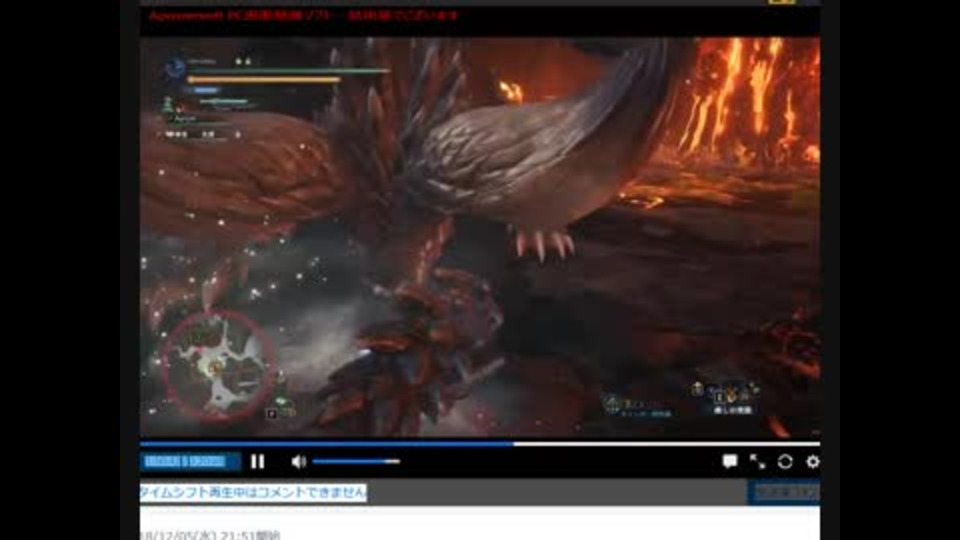
Task: Reload the player with refresh icon
Action: (785, 461)
